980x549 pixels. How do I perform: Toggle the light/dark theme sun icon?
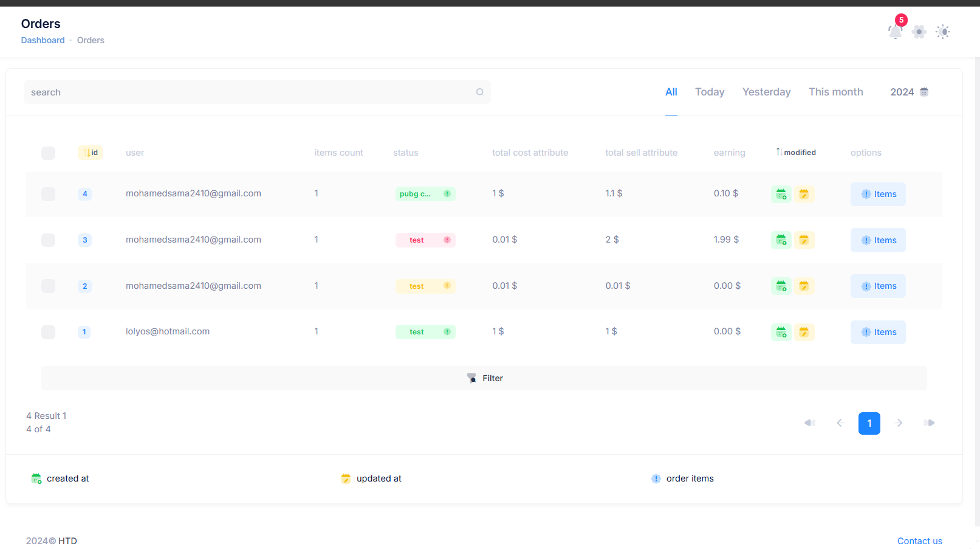click(942, 32)
